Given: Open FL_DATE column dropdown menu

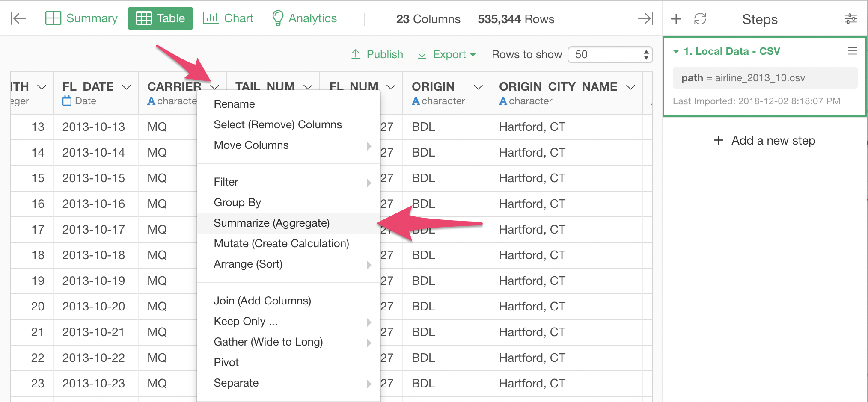Looking at the screenshot, I should coord(126,87).
